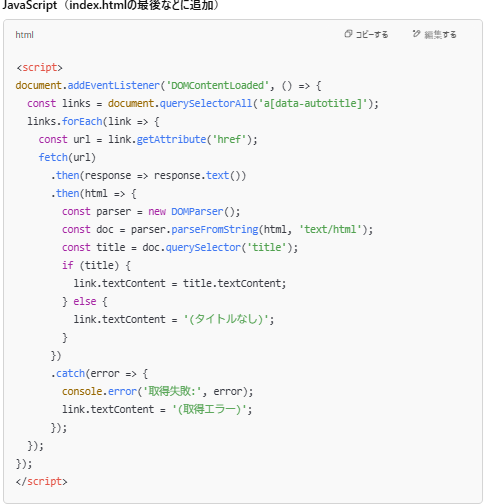The height and width of the screenshot is (504, 486).
Task: Click the closing </script> tag line
Action: [42, 481]
